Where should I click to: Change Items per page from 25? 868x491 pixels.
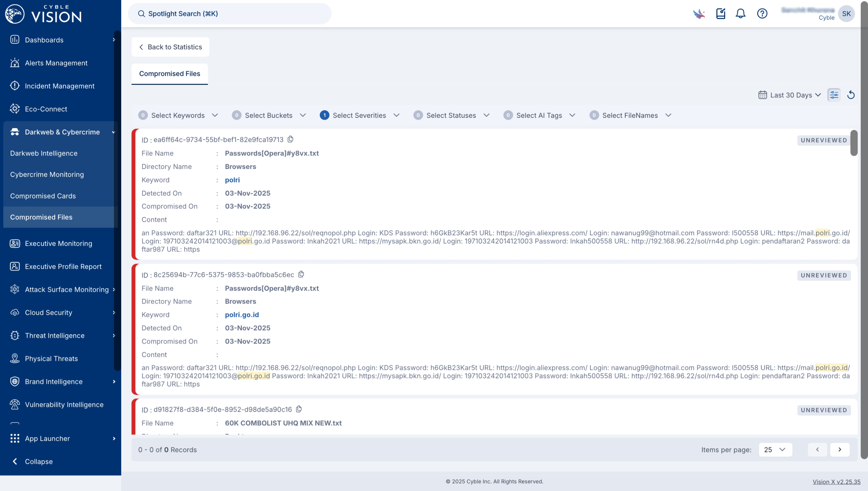pyautogui.click(x=775, y=449)
